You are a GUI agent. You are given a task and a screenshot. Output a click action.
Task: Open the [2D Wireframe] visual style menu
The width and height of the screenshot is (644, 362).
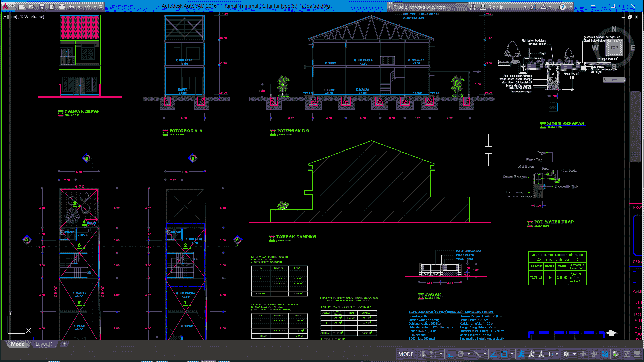point(31,17)
